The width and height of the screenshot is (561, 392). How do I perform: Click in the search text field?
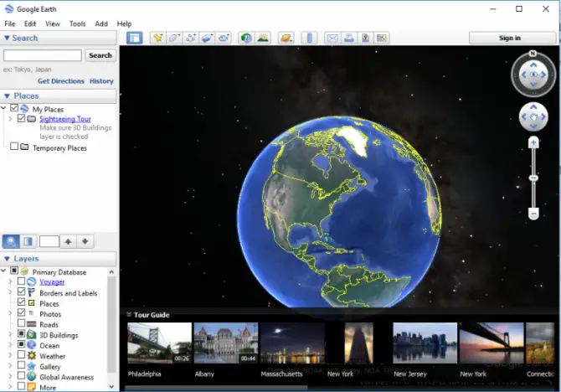click(43, 55)
